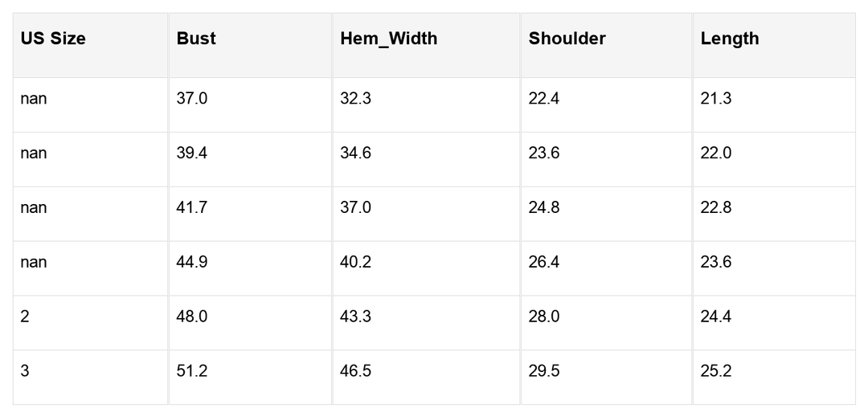
Task: Click the Length cell showing 22.8
Action: click(x=715, y=207)
